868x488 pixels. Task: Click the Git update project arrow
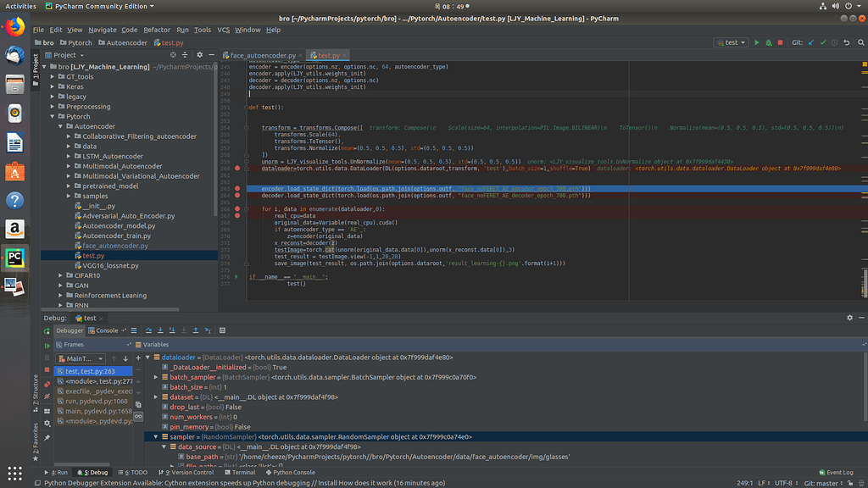click(x=810, y=42)
